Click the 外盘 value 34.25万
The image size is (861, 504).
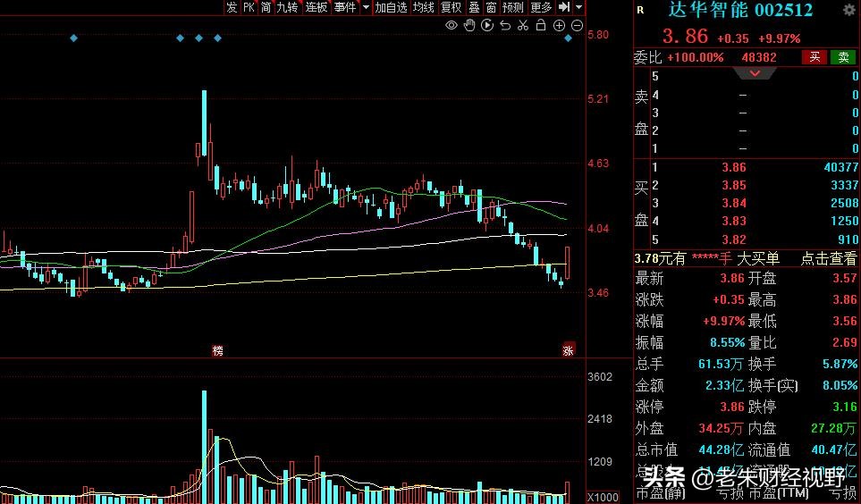click(721, 428)
